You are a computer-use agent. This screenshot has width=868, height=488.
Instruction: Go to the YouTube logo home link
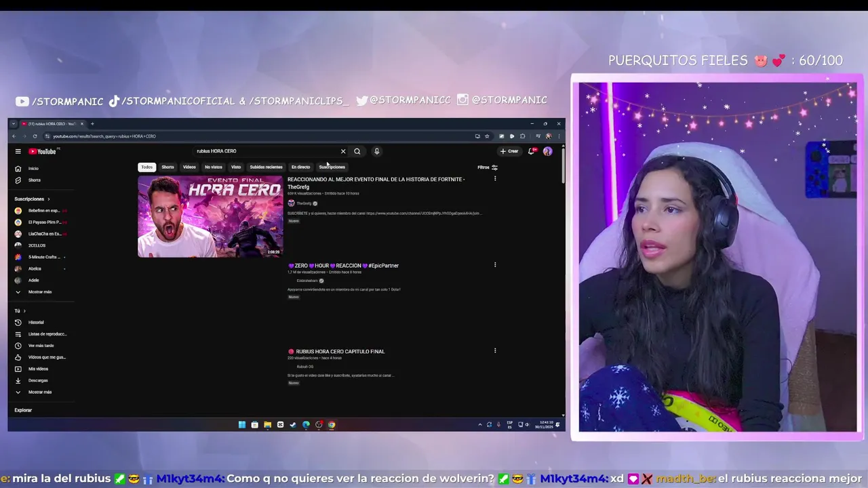coord(42,151)
